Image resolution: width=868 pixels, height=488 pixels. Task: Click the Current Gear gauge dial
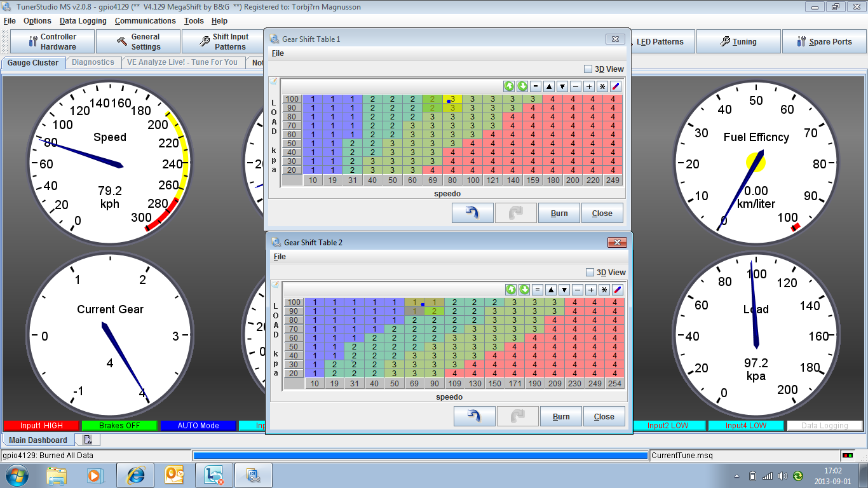coord(109,334)
